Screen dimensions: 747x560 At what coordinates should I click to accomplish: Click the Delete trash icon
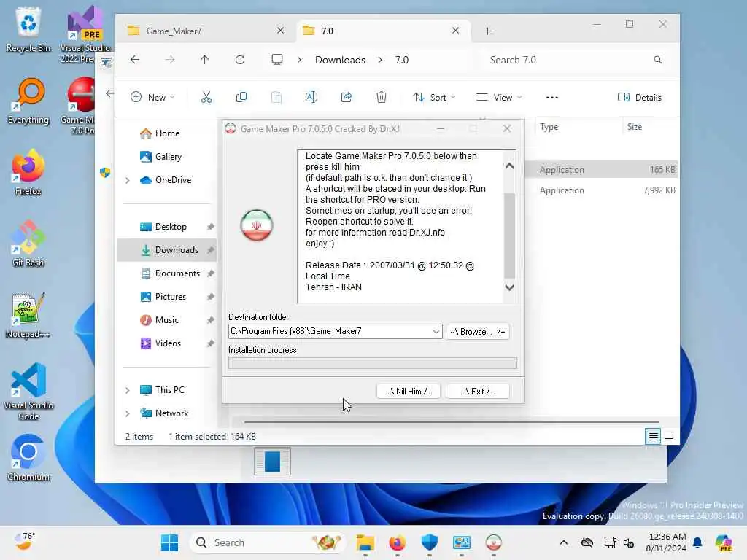(381, 98)
